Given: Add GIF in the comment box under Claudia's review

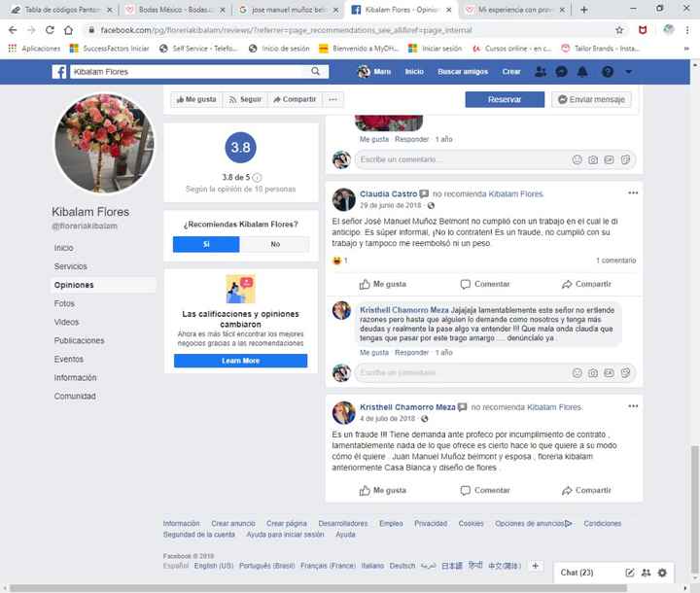Looking at the screenshot, I should (609, 373).
